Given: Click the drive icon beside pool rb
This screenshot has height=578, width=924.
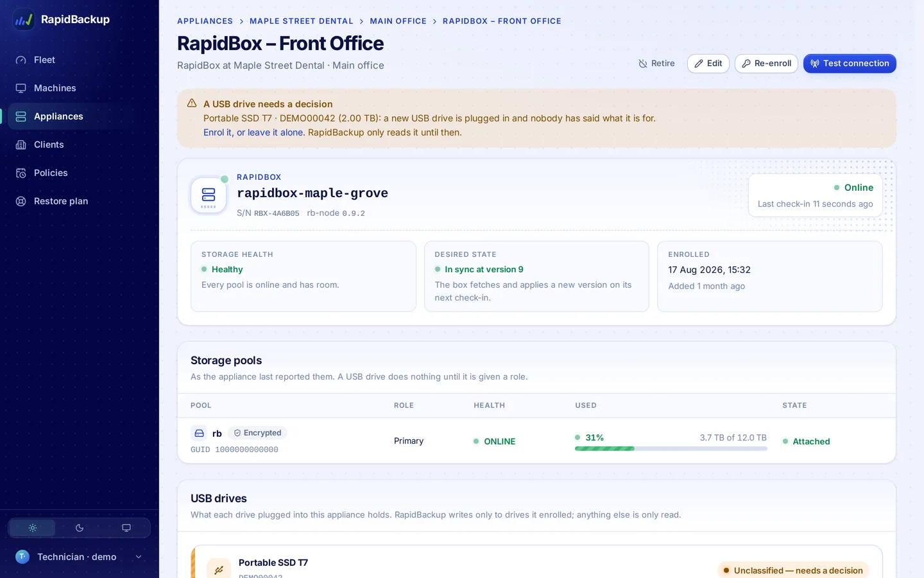Looking at the screenshot, I should [199, 433].
